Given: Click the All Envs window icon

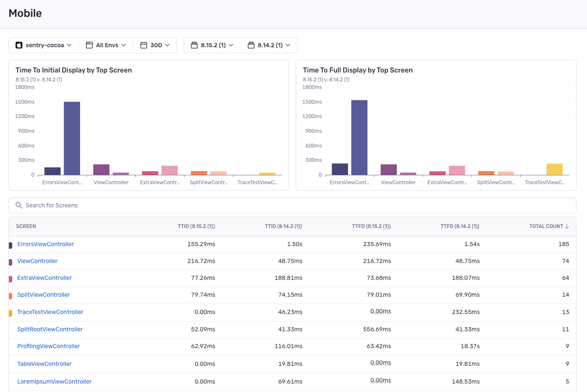Looking at the screenshot, I should point(89,45).
